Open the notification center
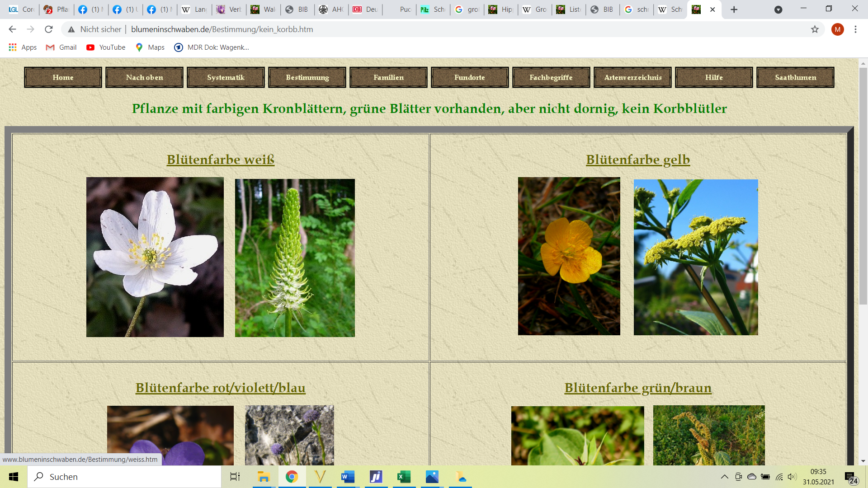The height and width of the screenshot is (488, 868). pos(850,477)
